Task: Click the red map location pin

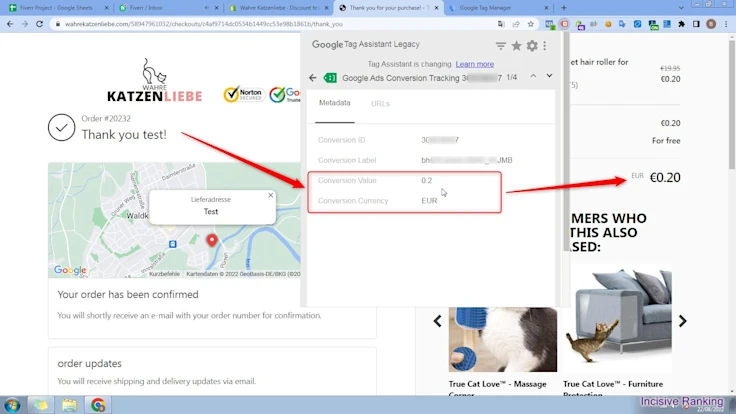Action: [212, 240]
